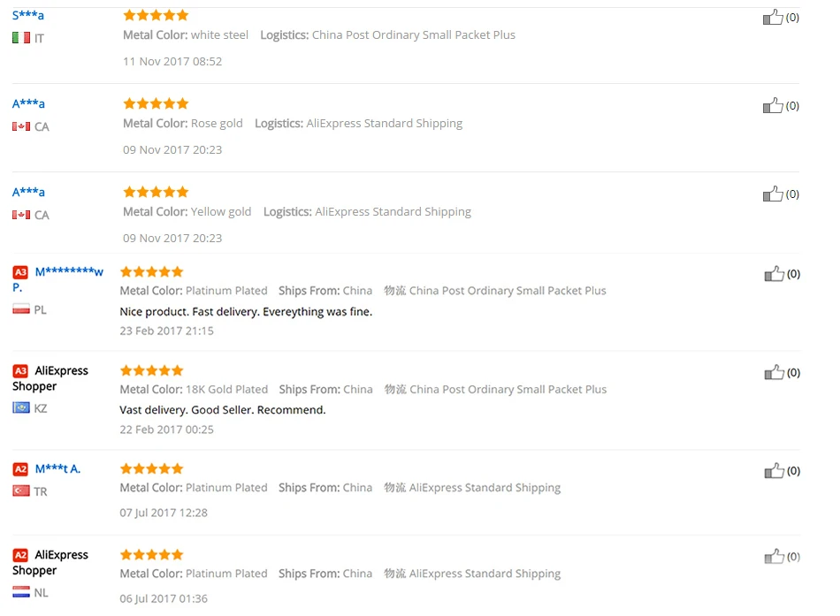Click the A2 badge next to M***t A.
840x616 pixels.
click(x=20, y=469)
